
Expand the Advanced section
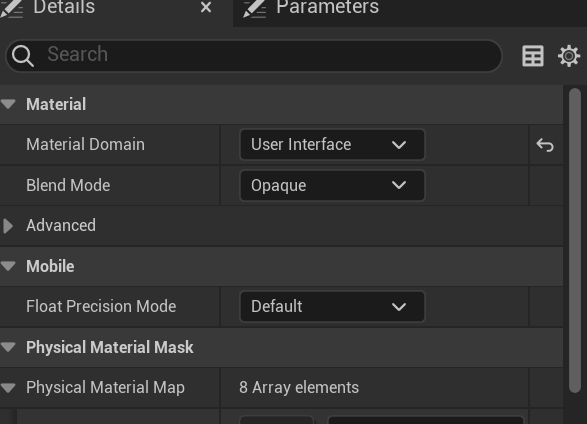click(8, 226)
